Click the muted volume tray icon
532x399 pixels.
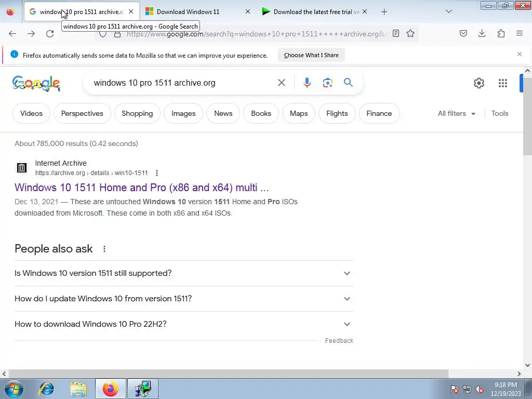tap(480, 390)
